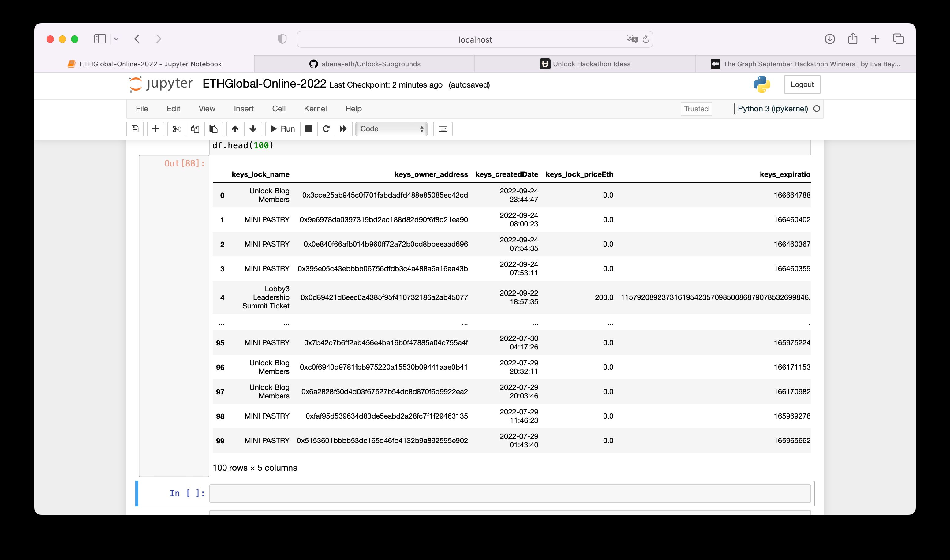Go back in Safari history
The width and height of the screenshot is (950, 560).
[137, 39]
